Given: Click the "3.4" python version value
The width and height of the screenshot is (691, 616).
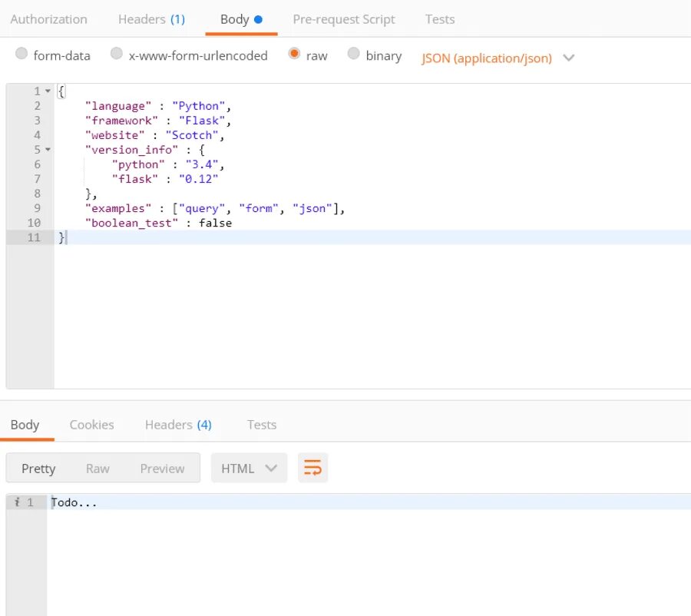Looking at the screenshot, I should (202, 164).
